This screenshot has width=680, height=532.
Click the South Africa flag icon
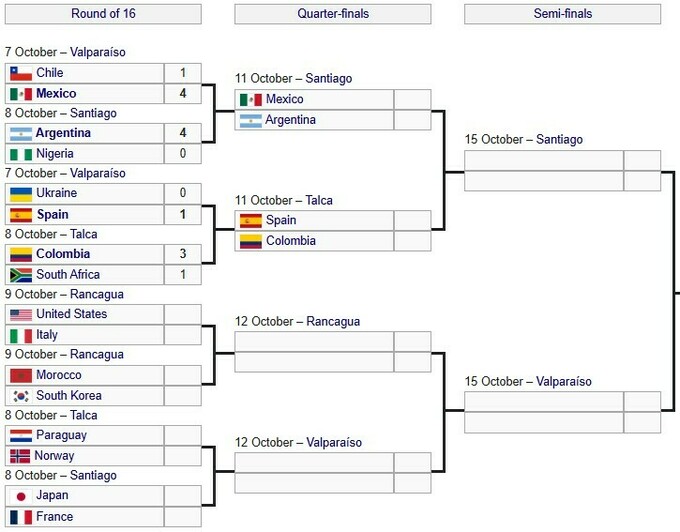(x=20, y=275)
